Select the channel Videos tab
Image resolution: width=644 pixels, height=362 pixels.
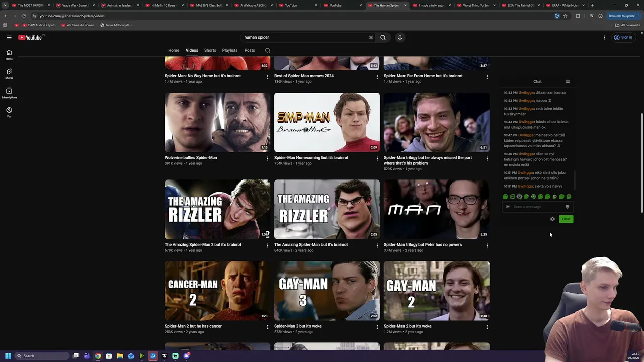(192, 50)
